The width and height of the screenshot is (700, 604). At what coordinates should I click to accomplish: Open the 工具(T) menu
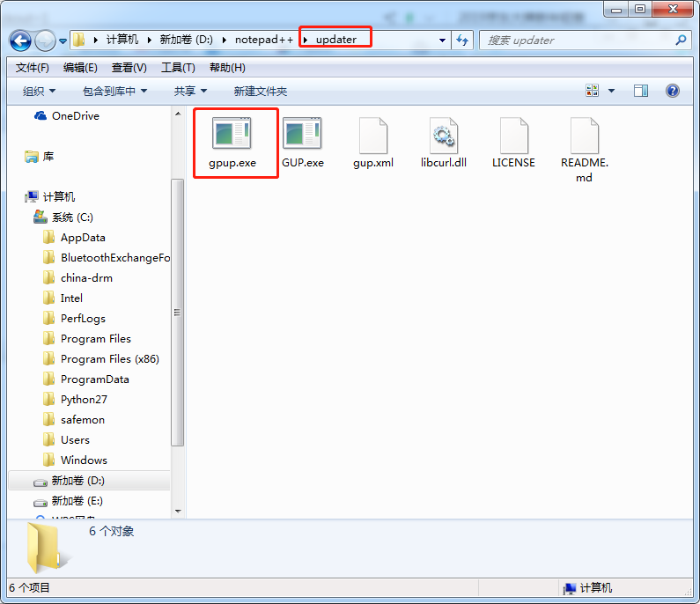[x=178, y=68]
